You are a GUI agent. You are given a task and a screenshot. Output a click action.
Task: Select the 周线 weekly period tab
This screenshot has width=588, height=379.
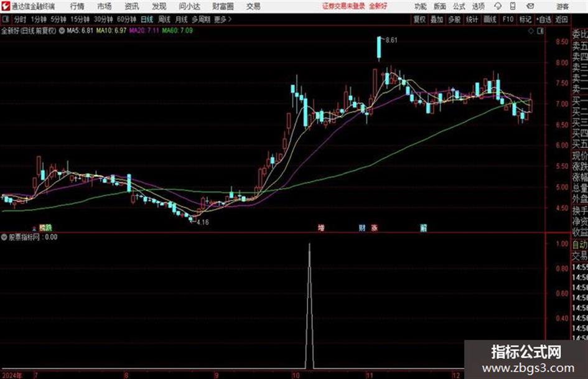164,19
